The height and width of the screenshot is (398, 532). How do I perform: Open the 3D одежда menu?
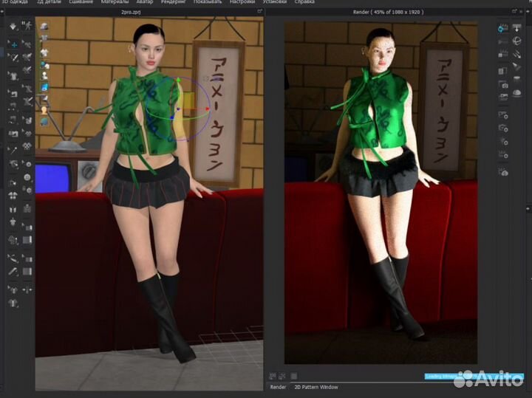click(x=15, y=1)
